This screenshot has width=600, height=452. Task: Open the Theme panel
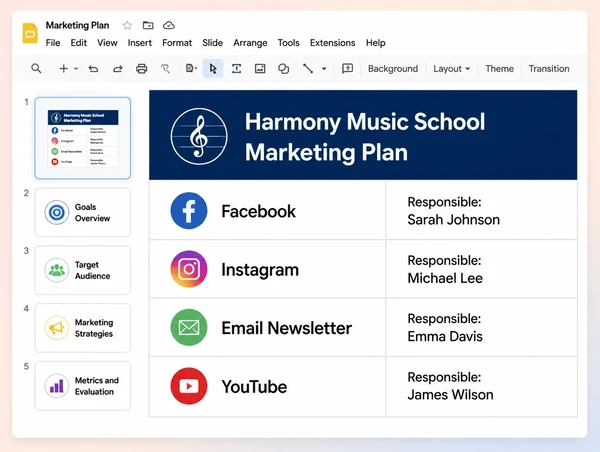pos(499,69)
